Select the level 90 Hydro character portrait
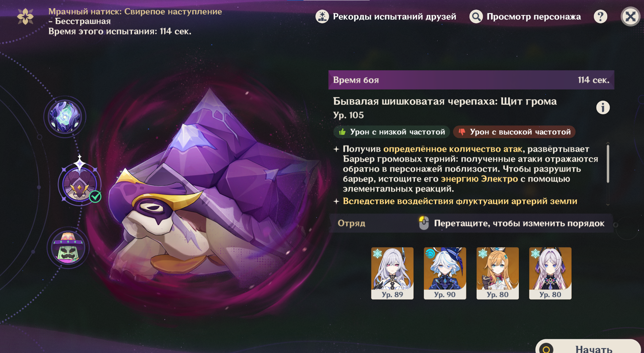 tap(445, 273)
